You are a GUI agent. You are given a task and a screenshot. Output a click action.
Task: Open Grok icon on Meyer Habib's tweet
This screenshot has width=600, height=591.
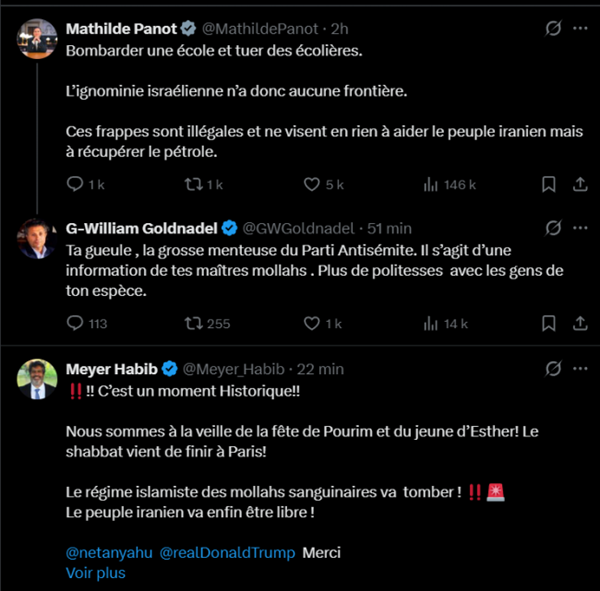[x=549, y=369]
